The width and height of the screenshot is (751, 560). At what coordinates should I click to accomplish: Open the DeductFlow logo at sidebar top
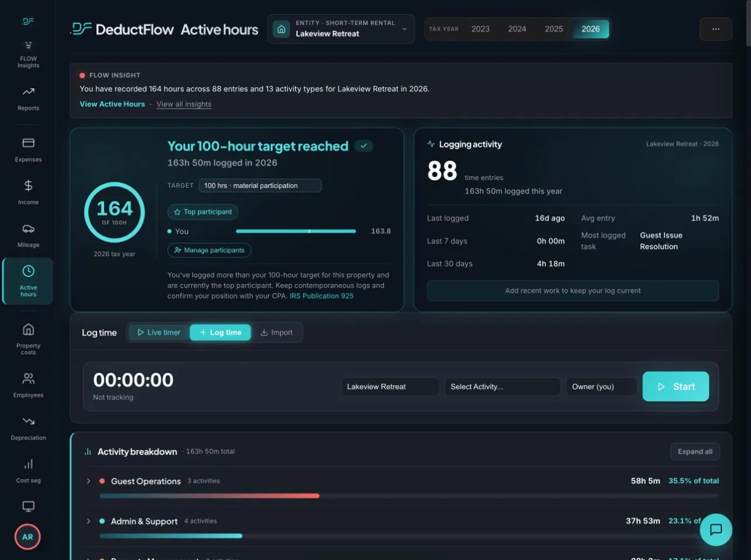(x=28, y=21)
